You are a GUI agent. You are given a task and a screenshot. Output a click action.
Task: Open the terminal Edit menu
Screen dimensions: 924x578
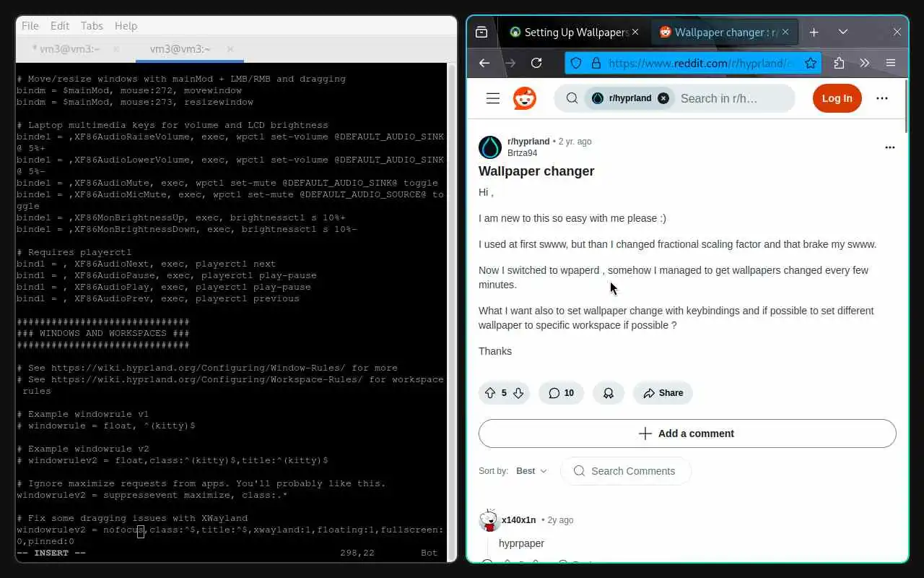[x=60, y=25]
